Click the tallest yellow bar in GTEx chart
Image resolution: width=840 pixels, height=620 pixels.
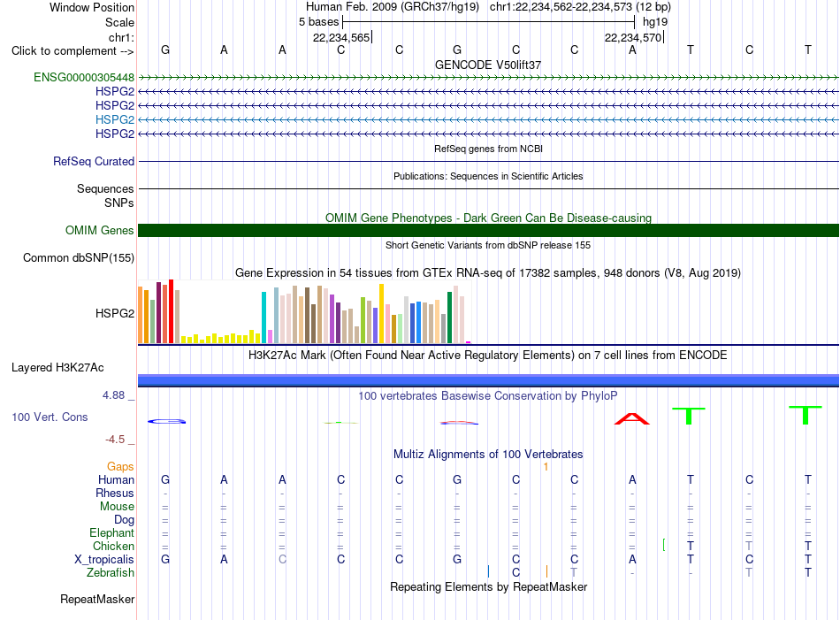coord(381,313)
